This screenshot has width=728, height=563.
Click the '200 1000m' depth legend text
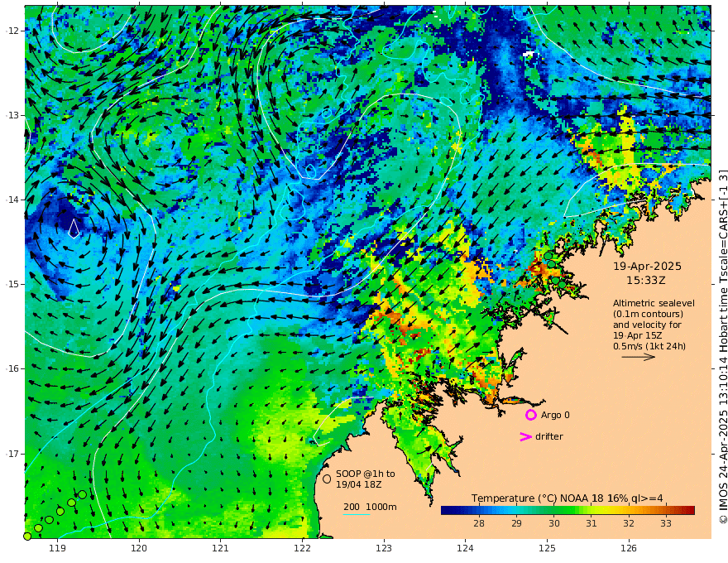click(x=370, y=507)
